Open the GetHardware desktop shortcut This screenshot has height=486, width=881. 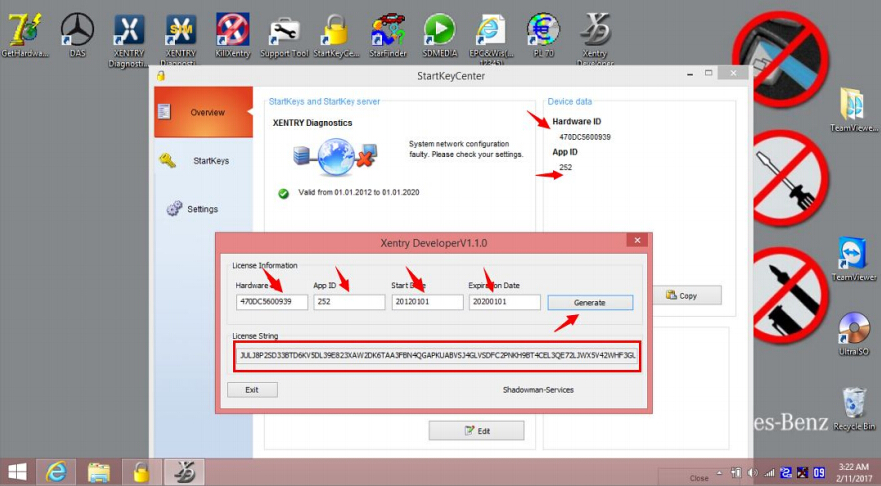point(24,30)
